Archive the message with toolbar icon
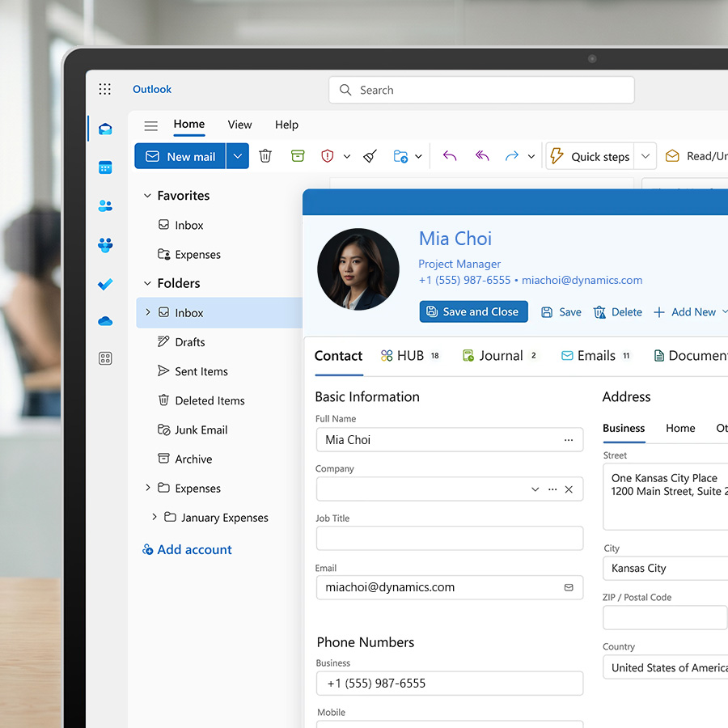 click(x=298, y=156)
